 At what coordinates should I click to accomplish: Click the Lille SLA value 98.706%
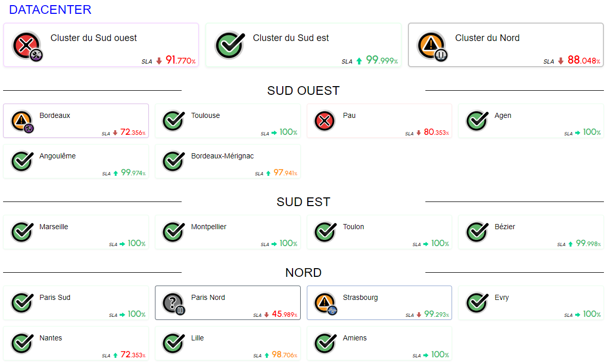coord(284,355)
